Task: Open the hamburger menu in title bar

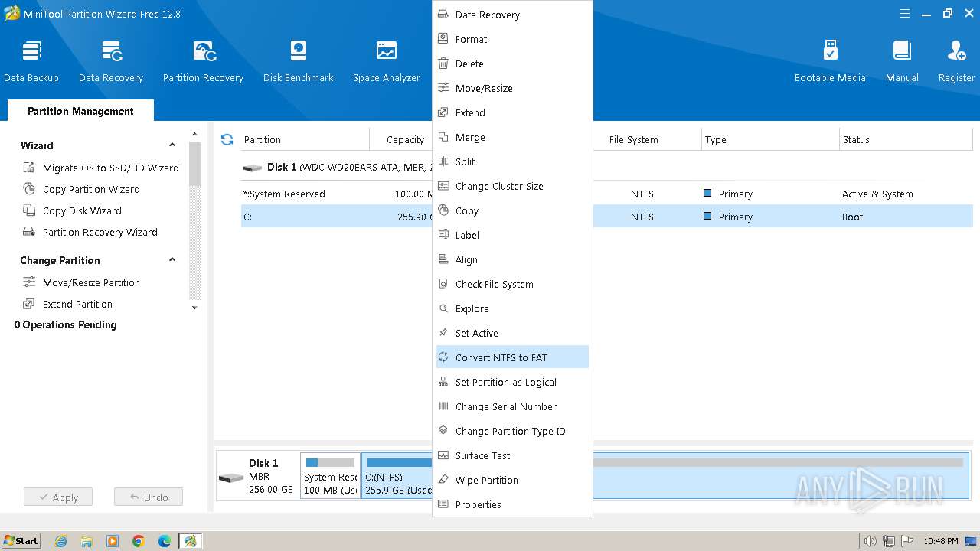Action: click(905, 13)
